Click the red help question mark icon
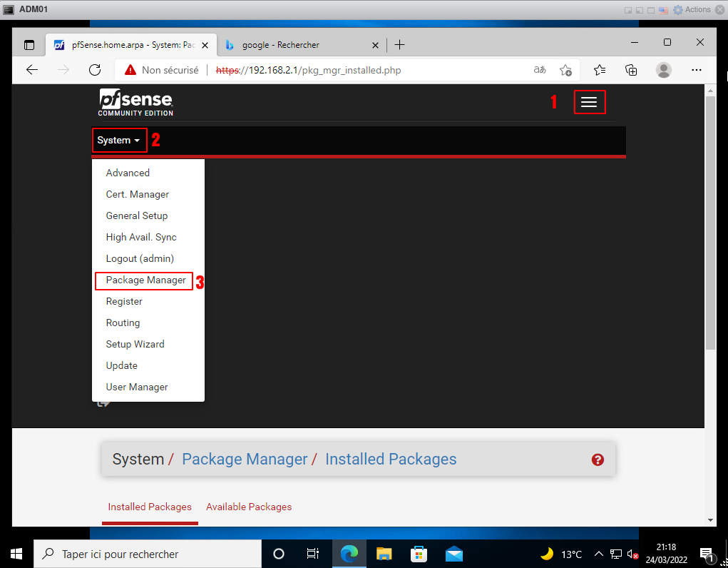 click(x=598, y=460)
